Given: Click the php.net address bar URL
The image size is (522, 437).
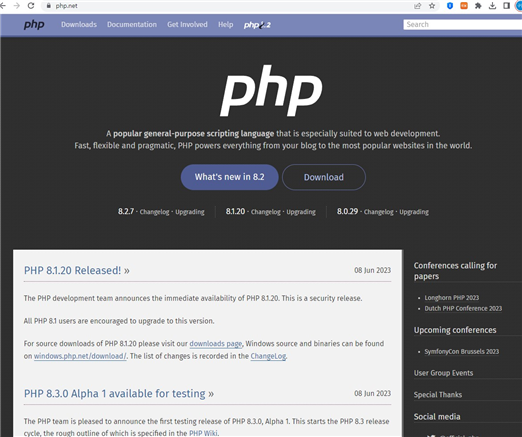Looking at the screenshot, I should coord(66,6).
